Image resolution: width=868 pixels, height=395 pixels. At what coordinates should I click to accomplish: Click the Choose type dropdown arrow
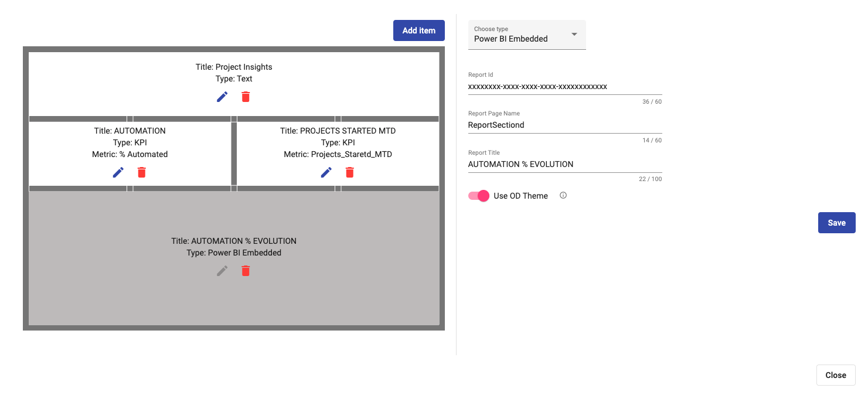click(574, 34)
